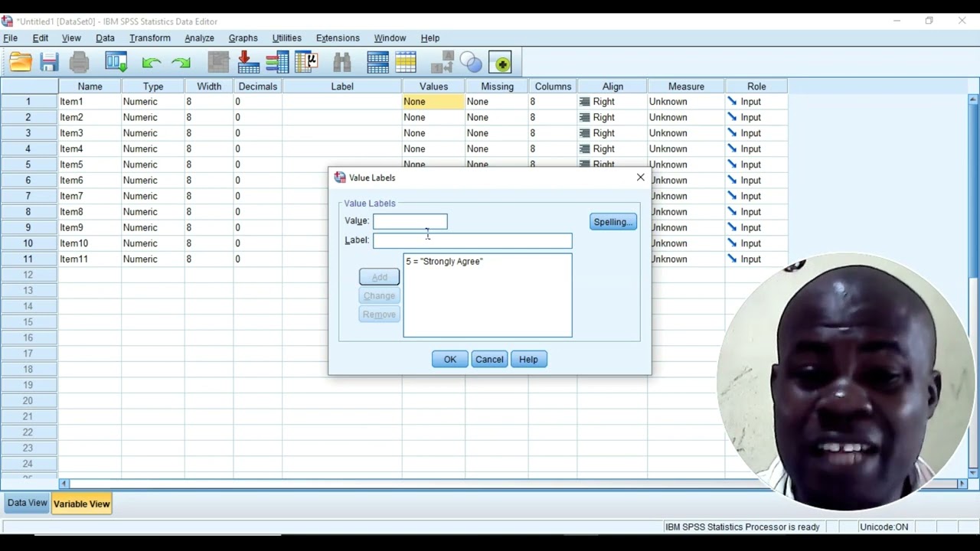Switch to the Data View tab

coord(28,503)
